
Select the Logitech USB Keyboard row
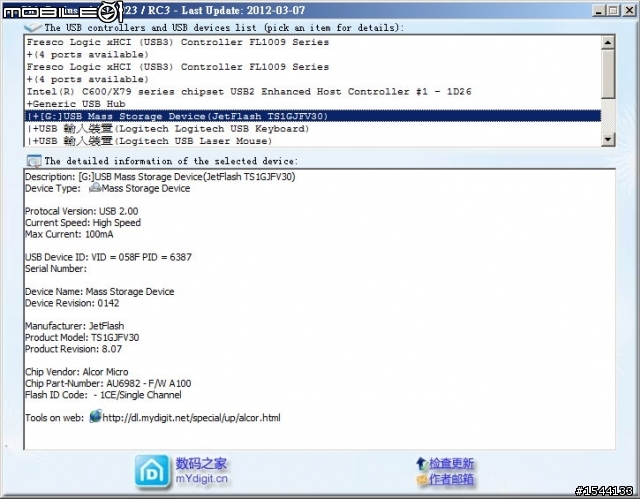pos(312,129)
